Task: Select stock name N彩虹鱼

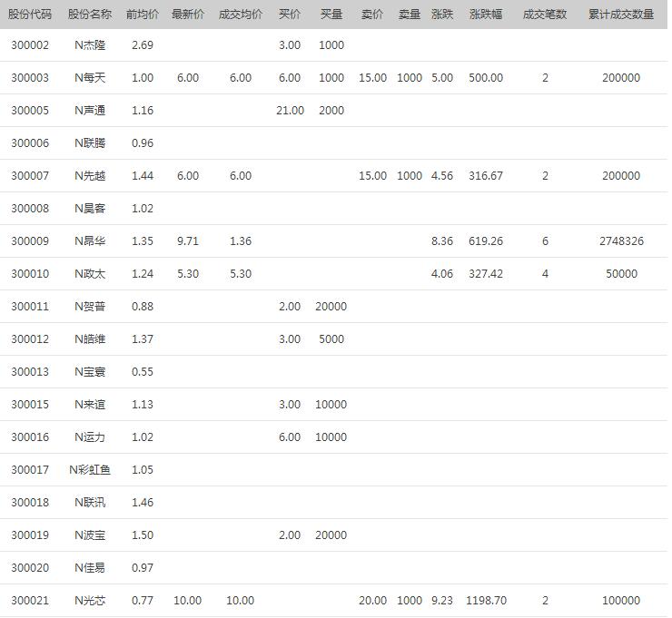Action: point(90,470)
